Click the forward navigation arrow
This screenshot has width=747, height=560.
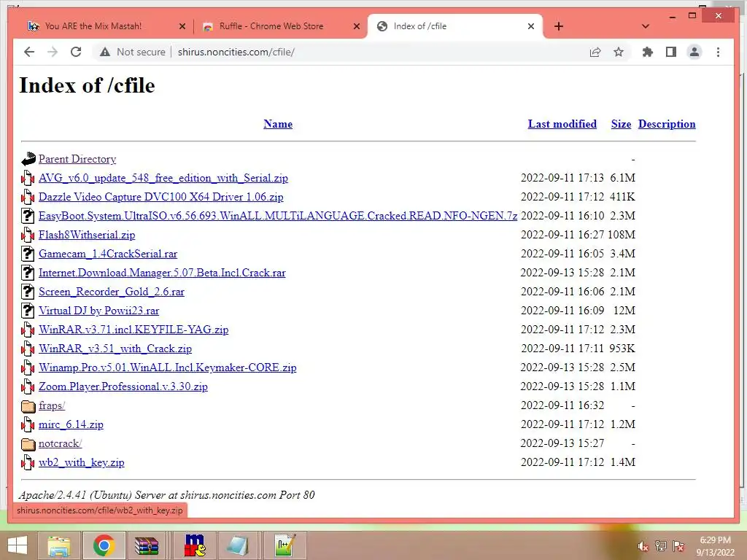(53, 52)
